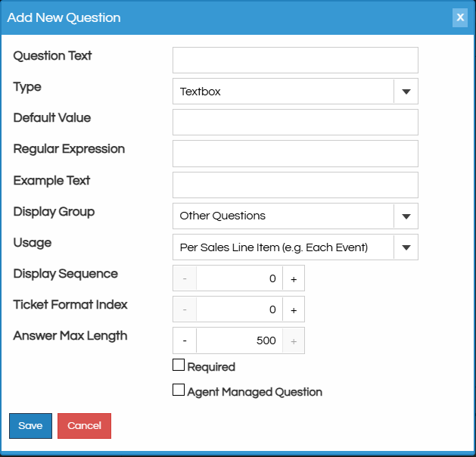Enable the Required checkbox

[x=179, y=365]
